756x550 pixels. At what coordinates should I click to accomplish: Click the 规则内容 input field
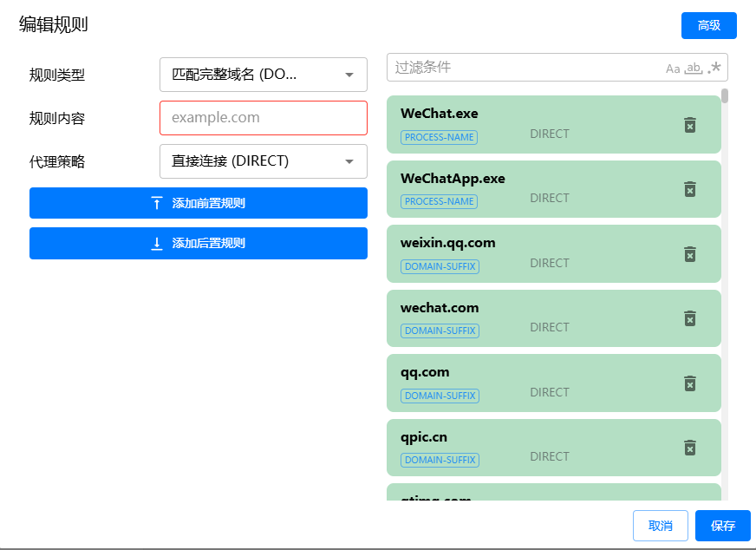(x=263, y=118)
